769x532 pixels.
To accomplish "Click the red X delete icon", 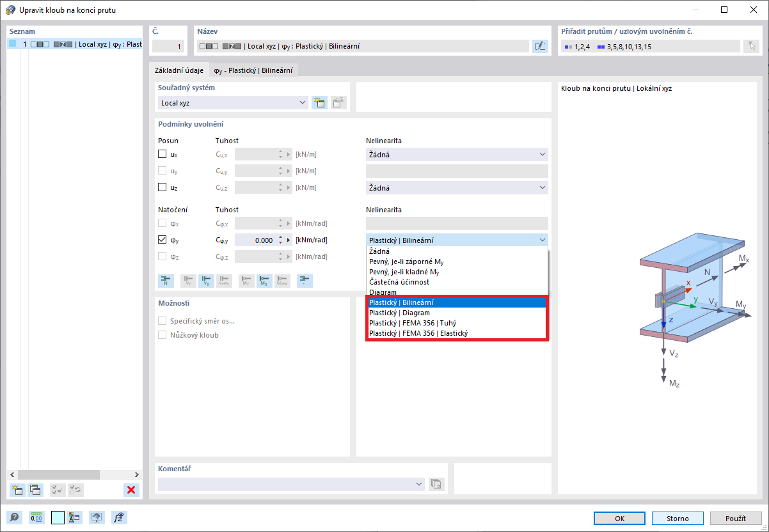I will click(131, 490).
